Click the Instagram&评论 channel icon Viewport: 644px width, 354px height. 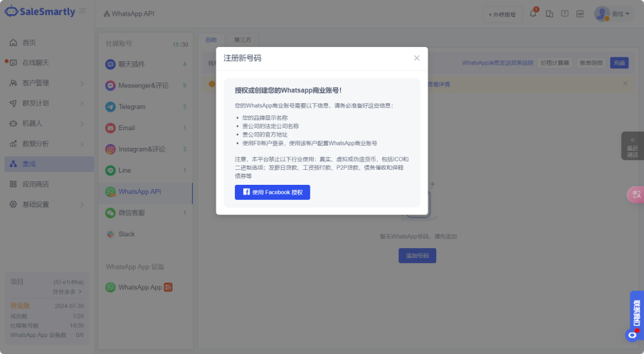pos(110,149)
